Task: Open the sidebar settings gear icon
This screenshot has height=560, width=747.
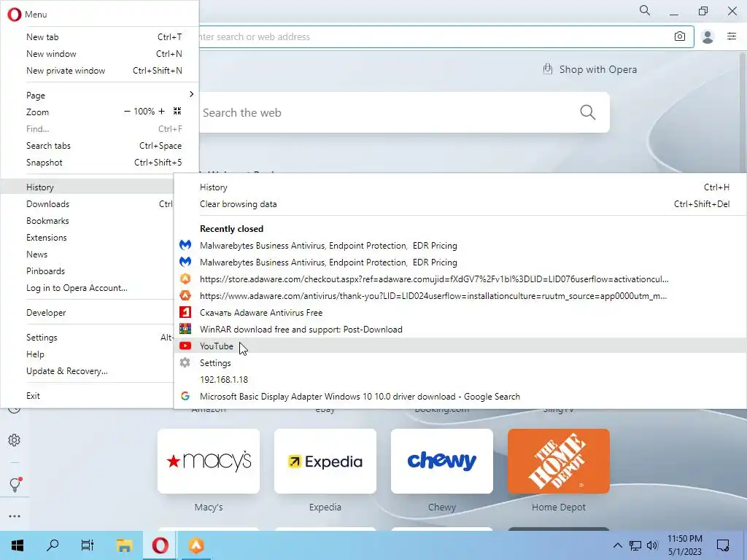Action: tap(15, 440)
